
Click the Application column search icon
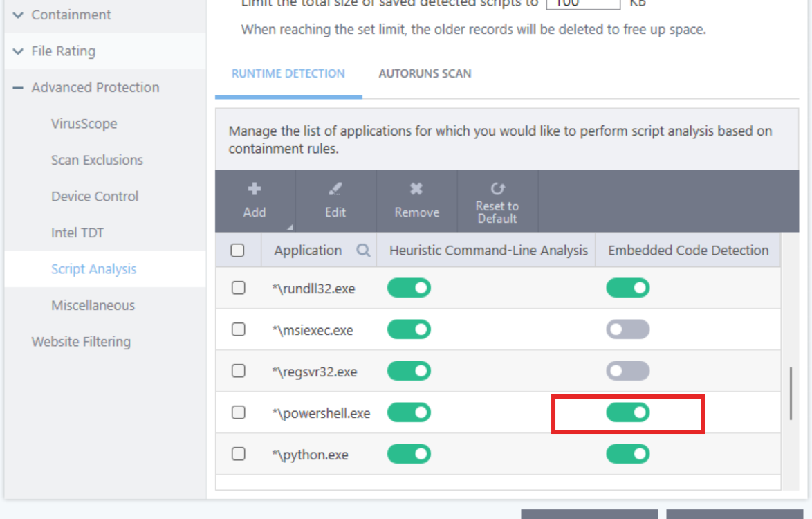tap(363, 251)
